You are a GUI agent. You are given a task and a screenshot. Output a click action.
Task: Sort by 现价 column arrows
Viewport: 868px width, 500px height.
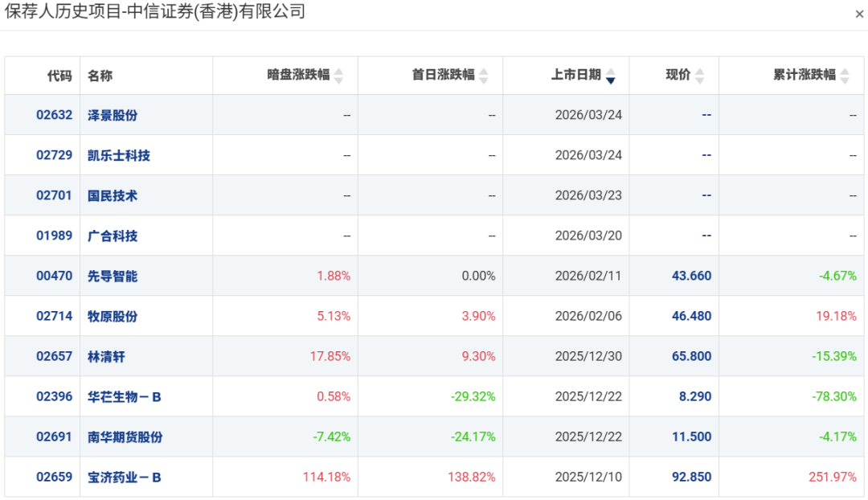click(x=699, y=76)
